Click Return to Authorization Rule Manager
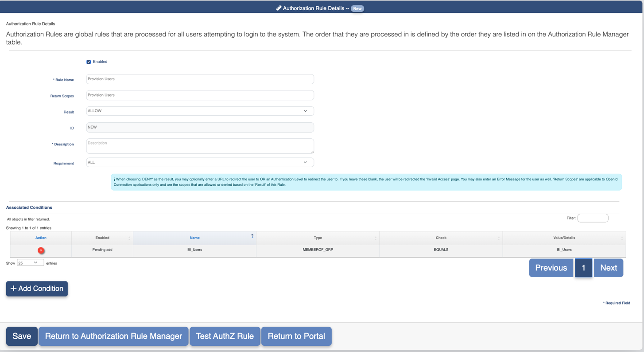Viewport: 644px width, 352px height. [113, 336]
